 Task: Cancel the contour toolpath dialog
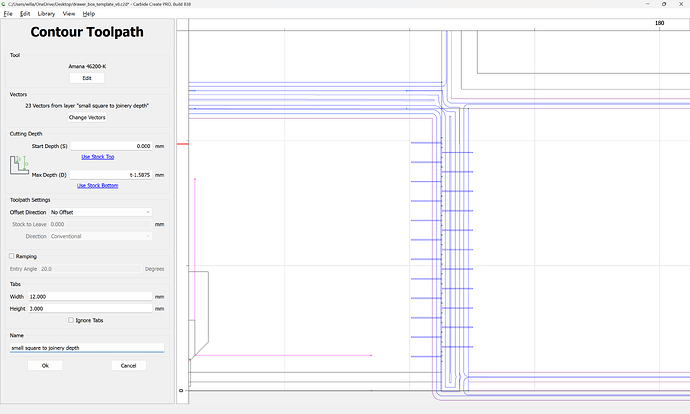[x=127, y=366]
